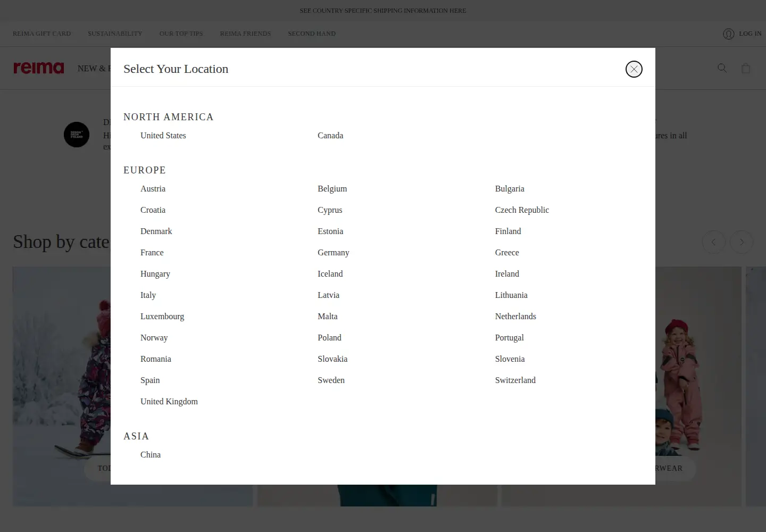This screenshot has width=766, height=532.
Task: Select Canada location
Action: 330,136
